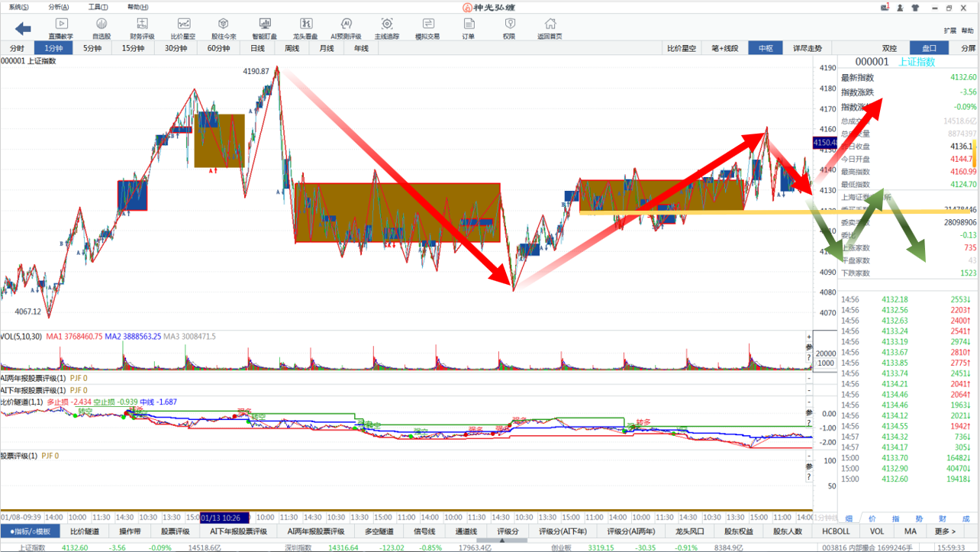Image resolution: width=980 pixels, height=552 pixels.
Task: Switch to the 5分钟 timeframe tab
Action: click(x=92, y=48)
